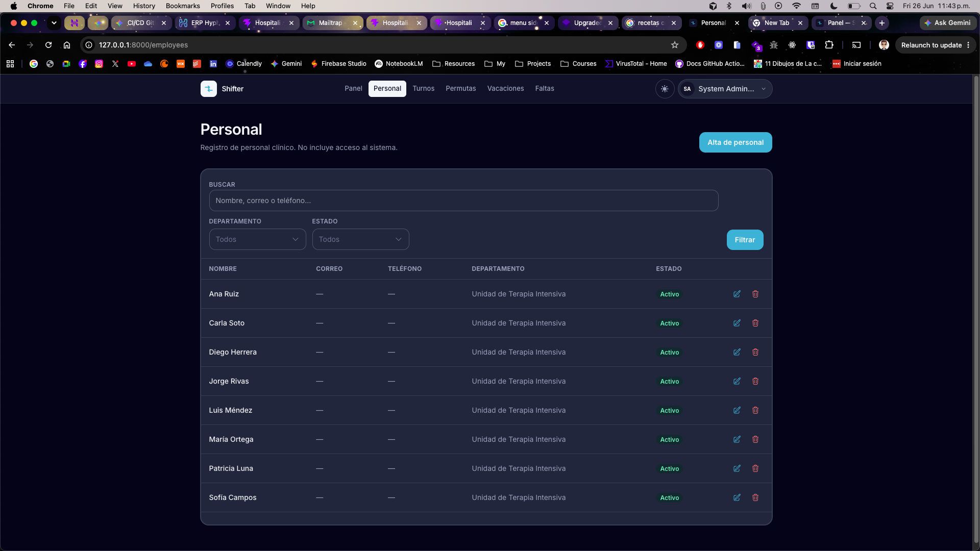
Task: Delete Sofía Campos entry
Action: [x=755, y=497]
